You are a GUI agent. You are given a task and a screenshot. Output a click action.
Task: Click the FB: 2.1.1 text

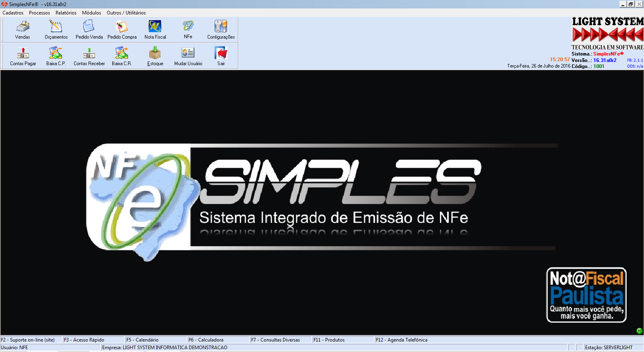tap(635, 60)
